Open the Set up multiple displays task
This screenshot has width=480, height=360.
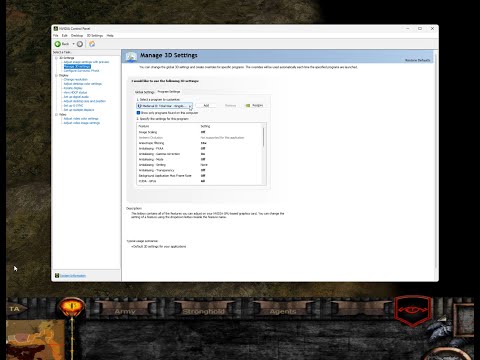(79, 110)
